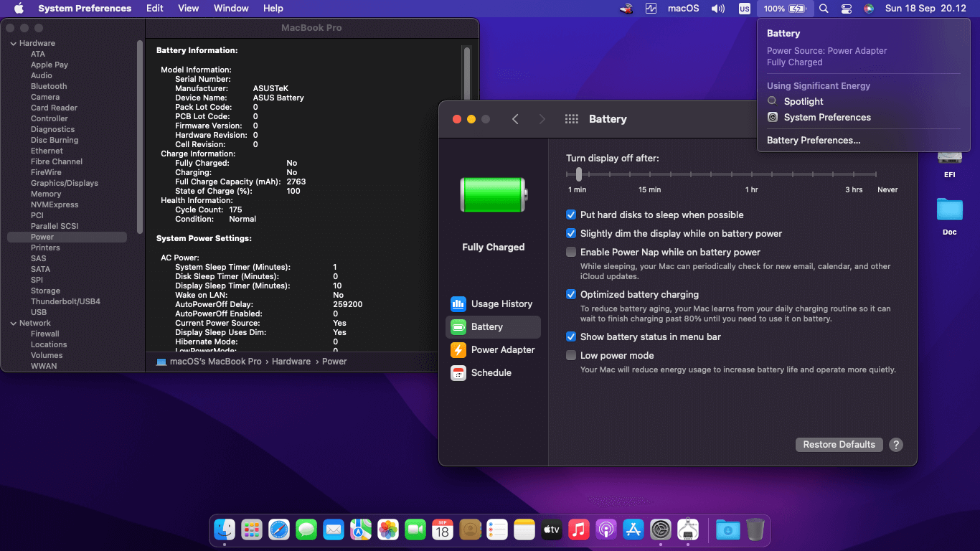Open the Help menu
980x551 pixels.
click(273, 9)
